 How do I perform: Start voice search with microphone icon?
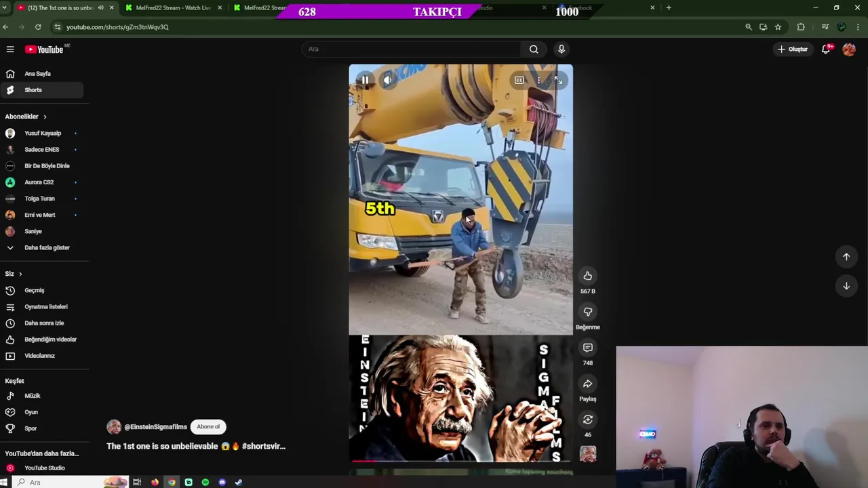pyautogui.click(x=561, y=49)
